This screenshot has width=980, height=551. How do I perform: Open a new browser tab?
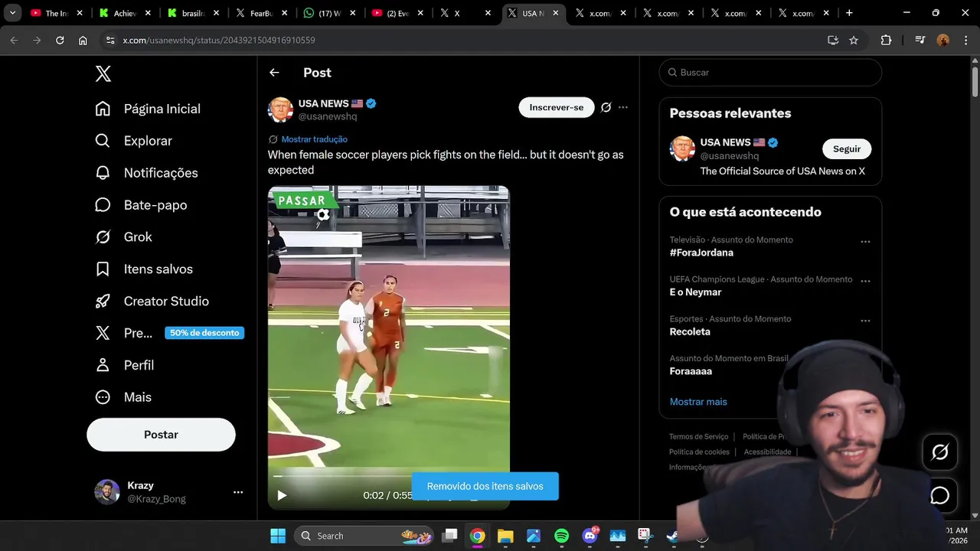point(849,13)
